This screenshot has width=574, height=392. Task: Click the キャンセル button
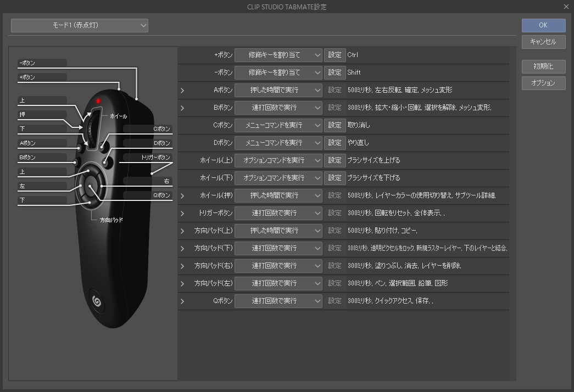[x=543, y=42]
